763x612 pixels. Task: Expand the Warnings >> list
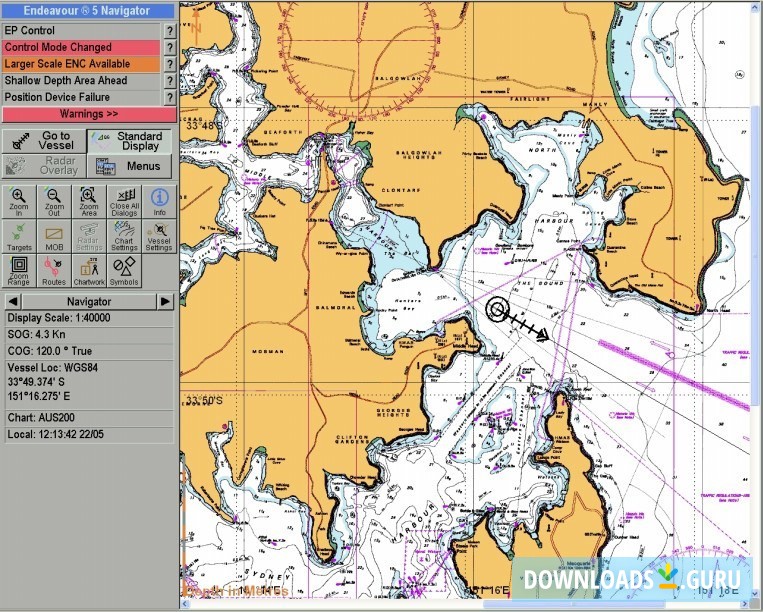tap(89, 114)
